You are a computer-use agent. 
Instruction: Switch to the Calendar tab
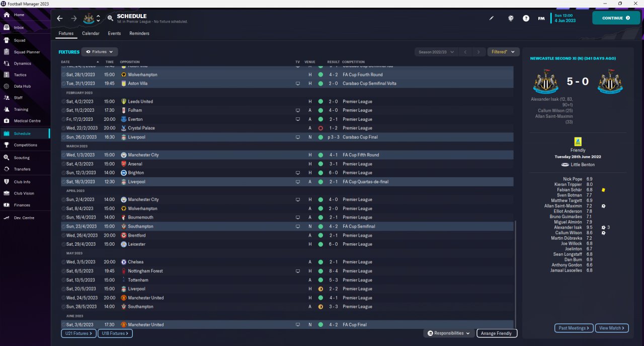click(x=91, y=33)
